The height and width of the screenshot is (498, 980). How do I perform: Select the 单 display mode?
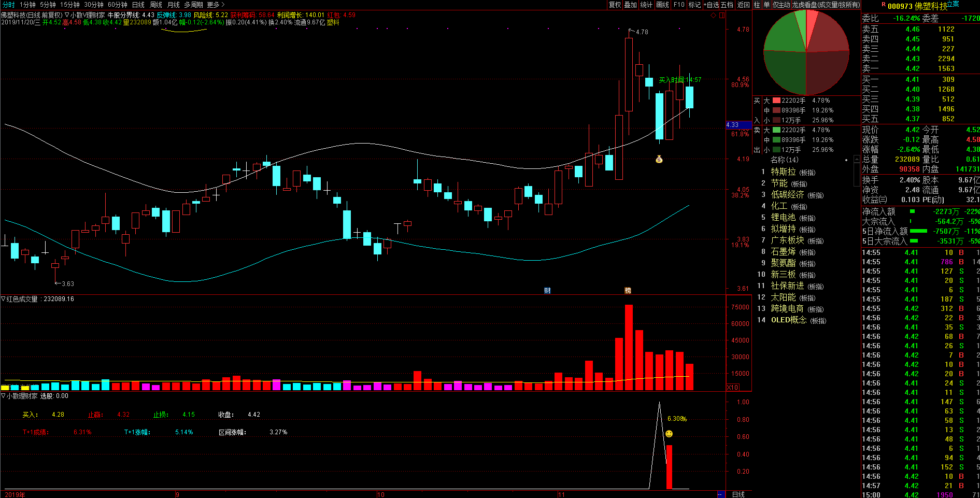pyautogui.click(x=766, y=5)
